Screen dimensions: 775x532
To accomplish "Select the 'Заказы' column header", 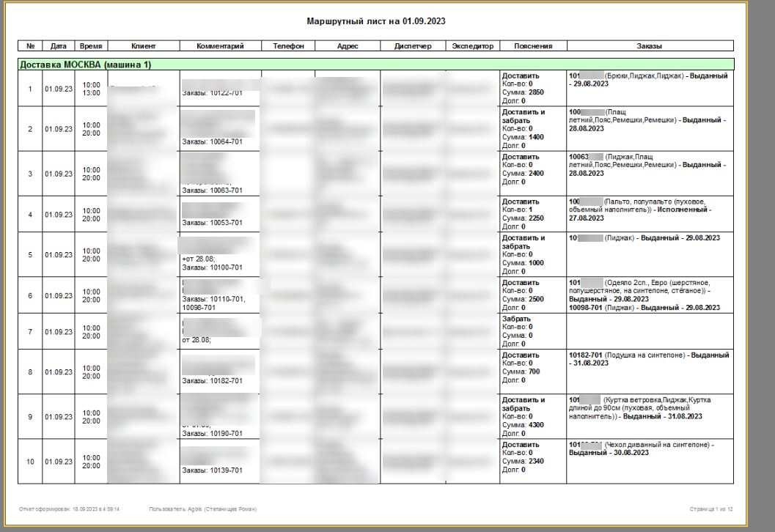I will pyautogui.click(x=649, y=46).
